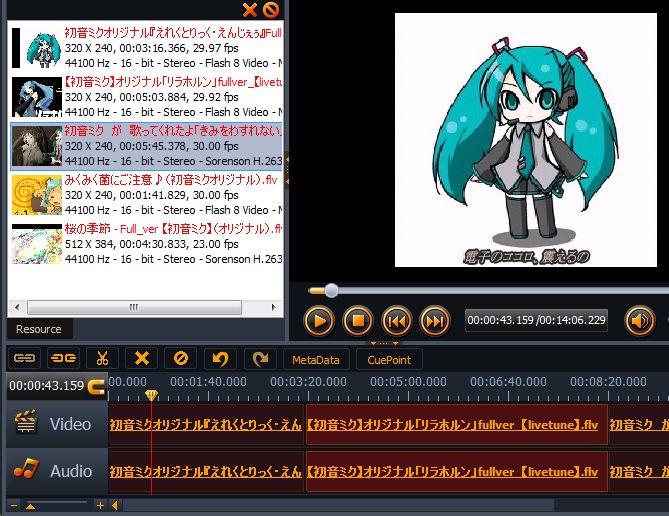
Task: Select リラホルン clip on Audio track
Action: tap(457, 472)
